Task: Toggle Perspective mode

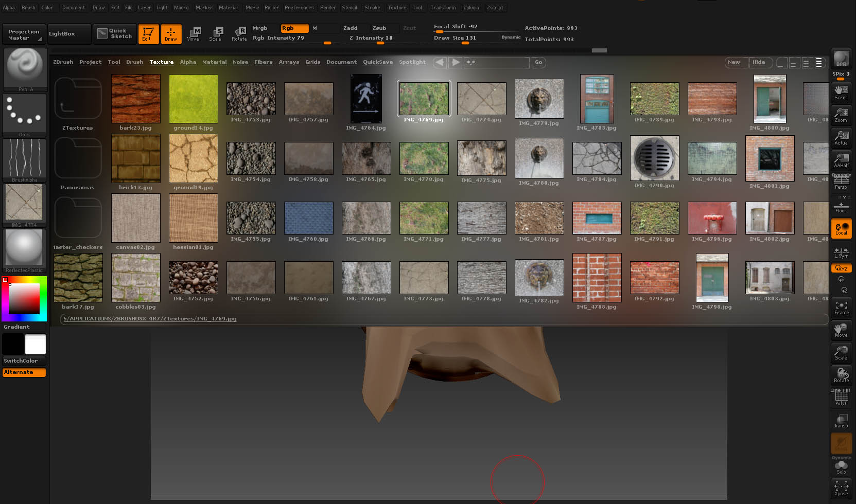Action: [x=841, y=183]
